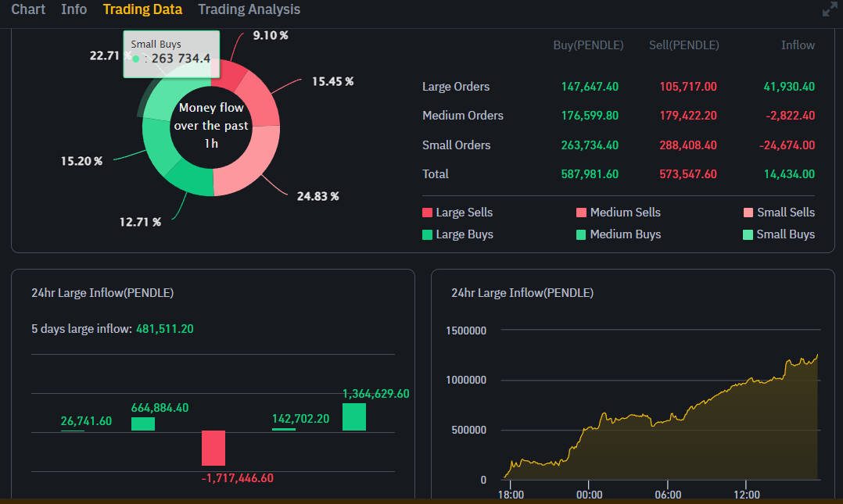Click the red bar labeled -1,717,446.60
Screen dimensions: 843x504
(213, 448)
